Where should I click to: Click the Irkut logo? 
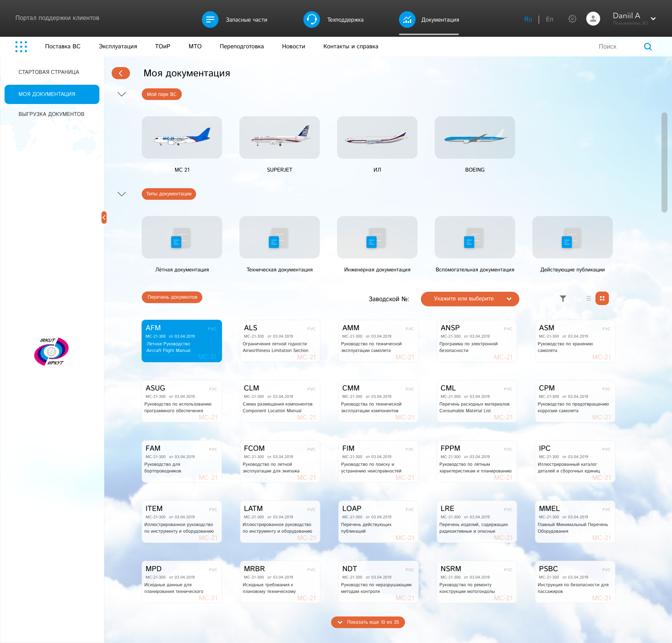(51, 351)
